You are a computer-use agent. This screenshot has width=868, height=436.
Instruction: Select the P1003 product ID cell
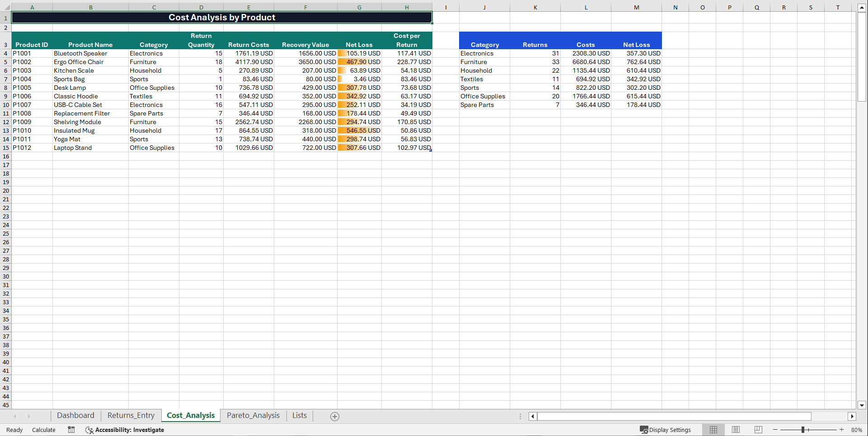[32, 70]
